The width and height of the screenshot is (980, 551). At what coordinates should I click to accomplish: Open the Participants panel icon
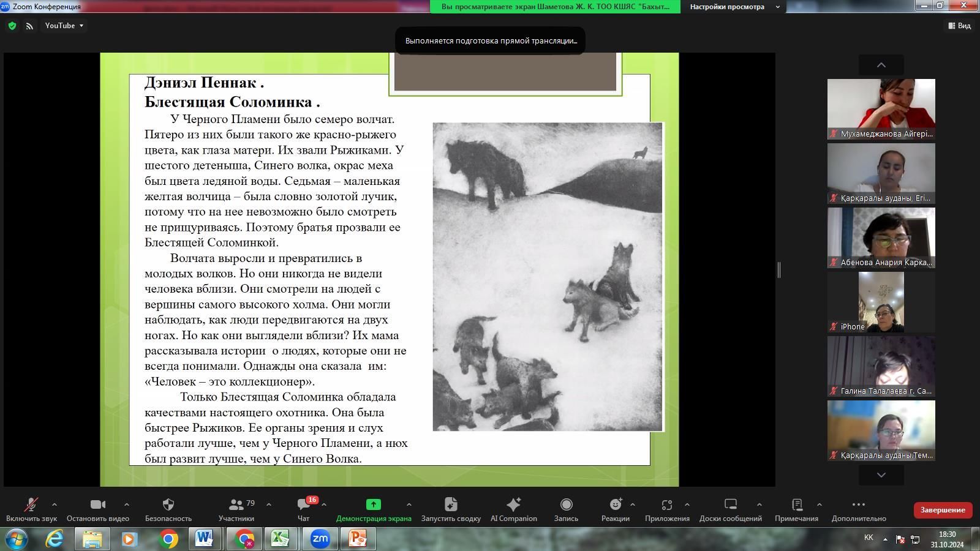click(x=236, y=504)
